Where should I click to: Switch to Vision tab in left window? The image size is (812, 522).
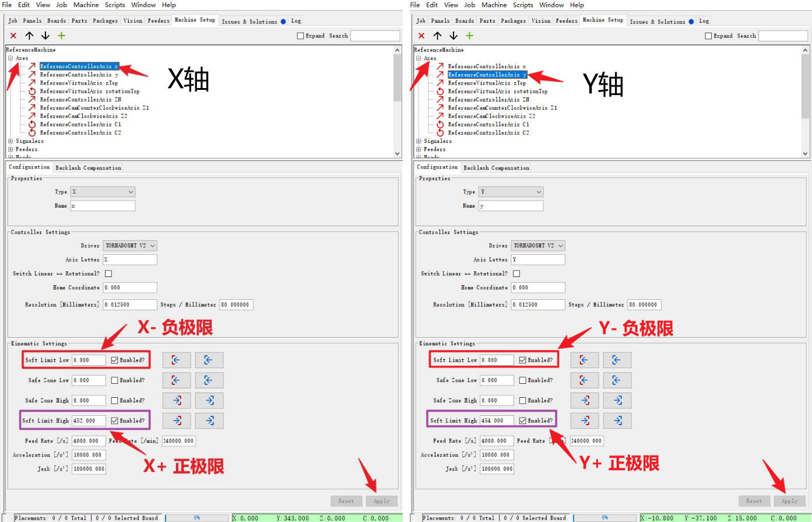coord(133,21)
